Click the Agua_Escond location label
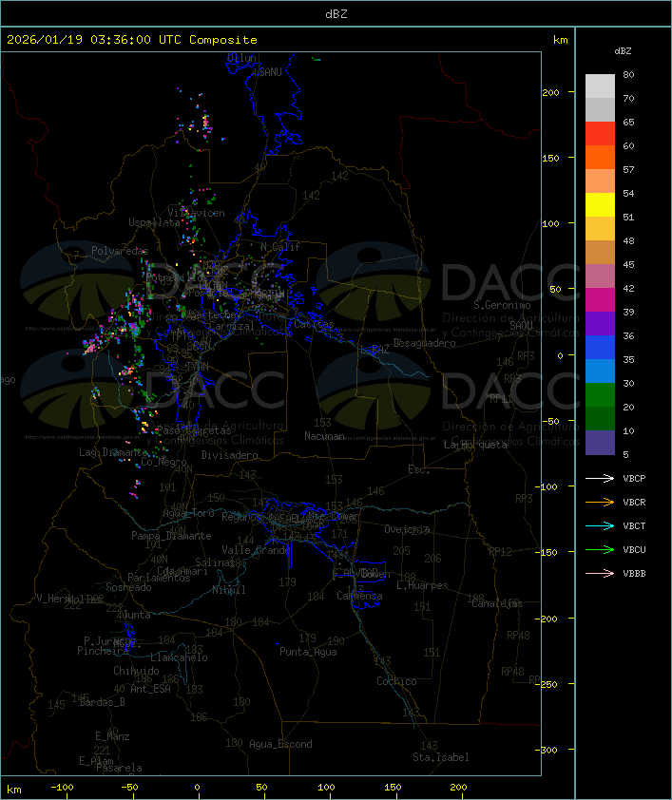672x800 pixels. (280, 744)
